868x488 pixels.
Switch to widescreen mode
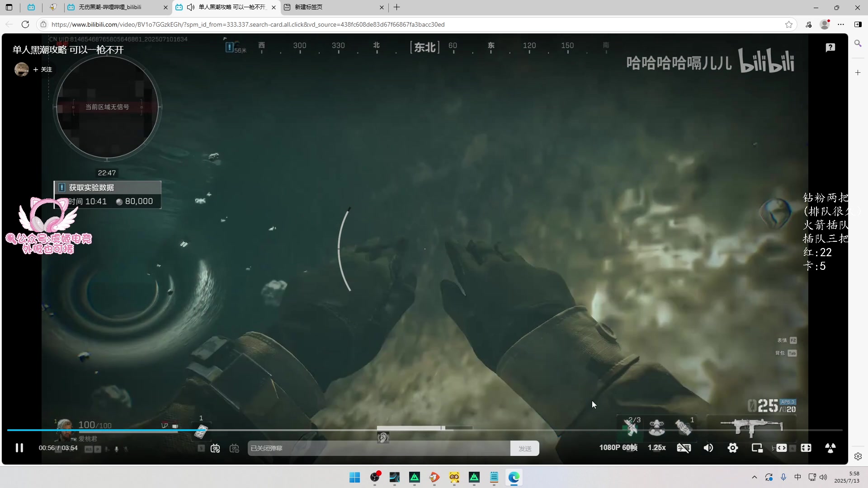tap(782, 448)
